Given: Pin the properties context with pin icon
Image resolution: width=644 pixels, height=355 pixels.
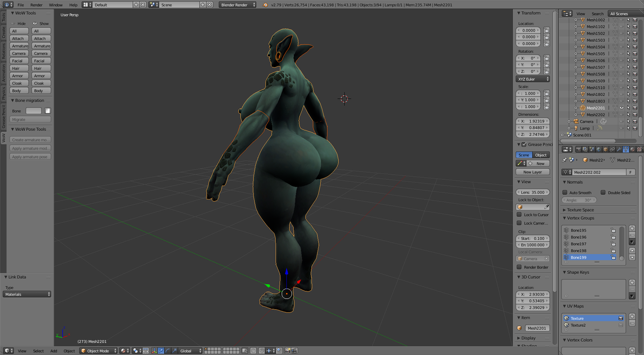Looking at the screenshot, I should [x=565, y=160].
